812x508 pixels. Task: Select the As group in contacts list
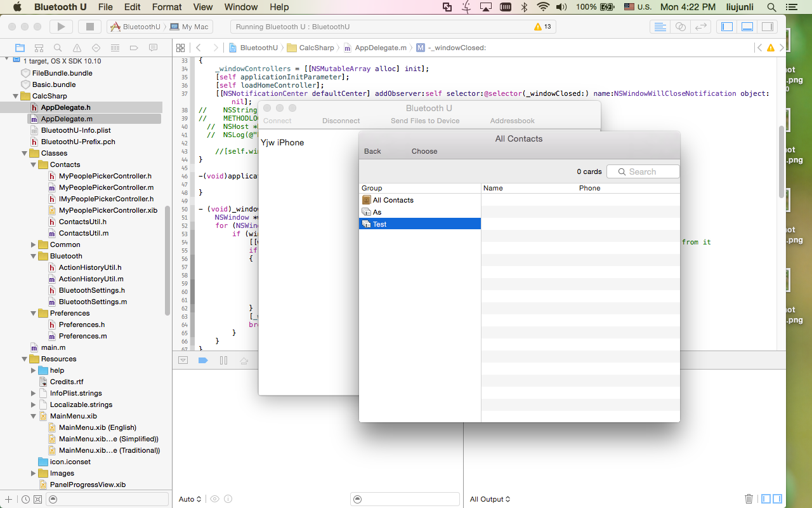click(377, 212)
